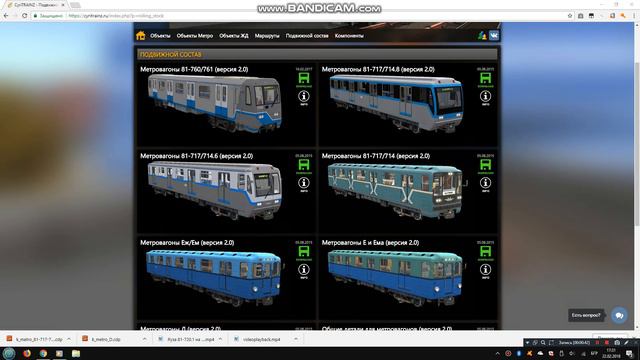
Task: Open the Windows Start button
Action: click(9, 353)
